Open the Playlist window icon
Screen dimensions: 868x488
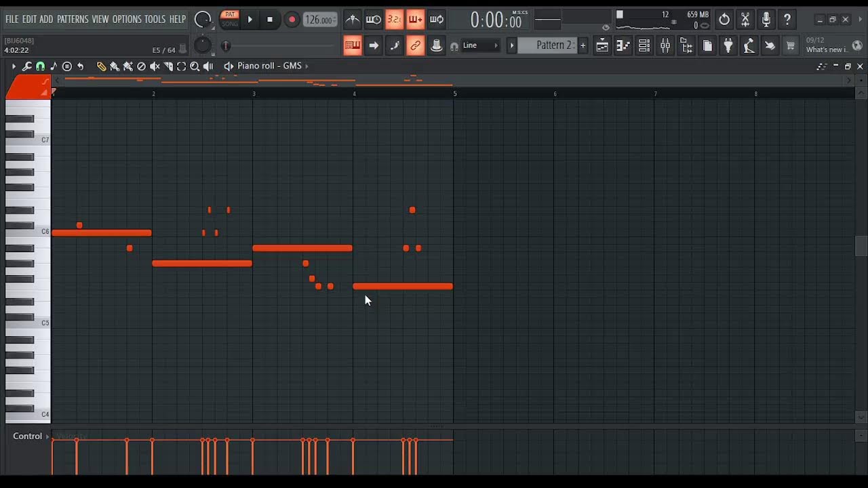pos(601,45)
